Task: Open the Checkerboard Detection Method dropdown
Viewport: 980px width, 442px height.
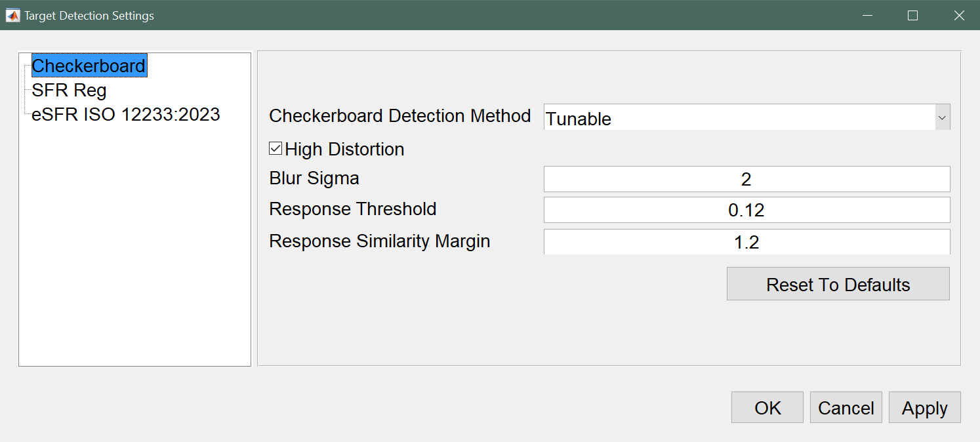Action: pos(746,118)
